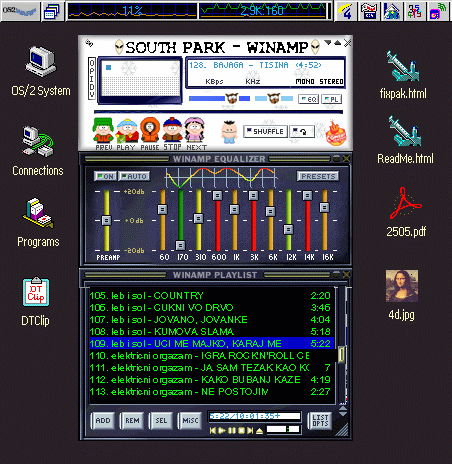Click the 60 Hz equalizer slider knob
The height and width of the screenshot is (464, 452).
[162, 209]
